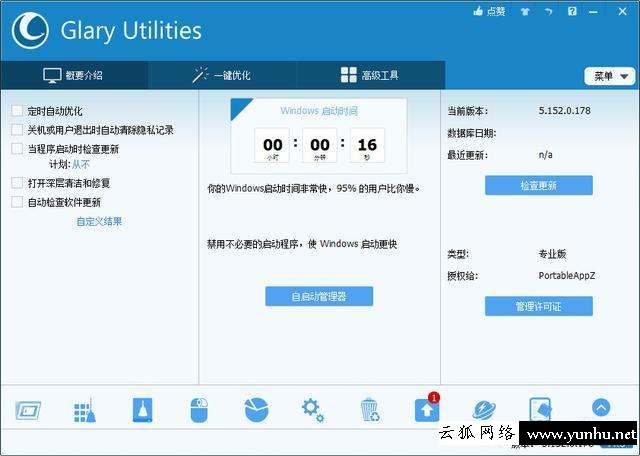
Task: Toggle 关机或用户退出时自动清除隐私记录 checkbox
Action: (17, 130)
